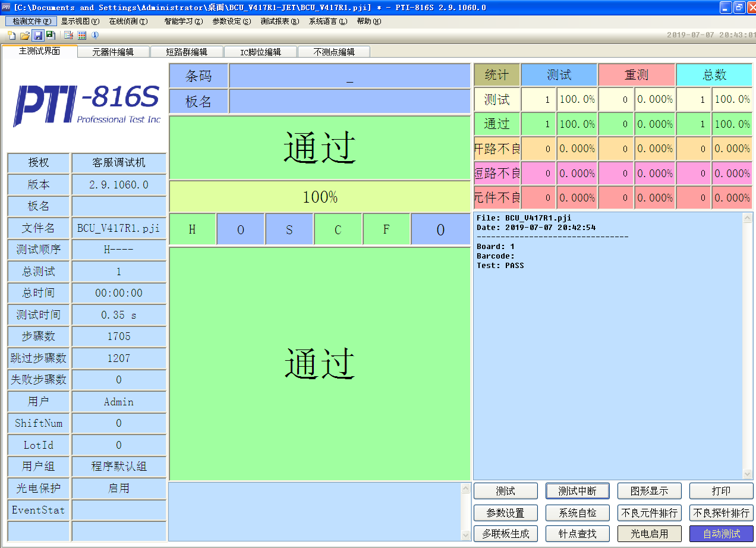Click the up arrow of log panel scrollbar
The image size is (756, 548).
click(x=748, y=218)
